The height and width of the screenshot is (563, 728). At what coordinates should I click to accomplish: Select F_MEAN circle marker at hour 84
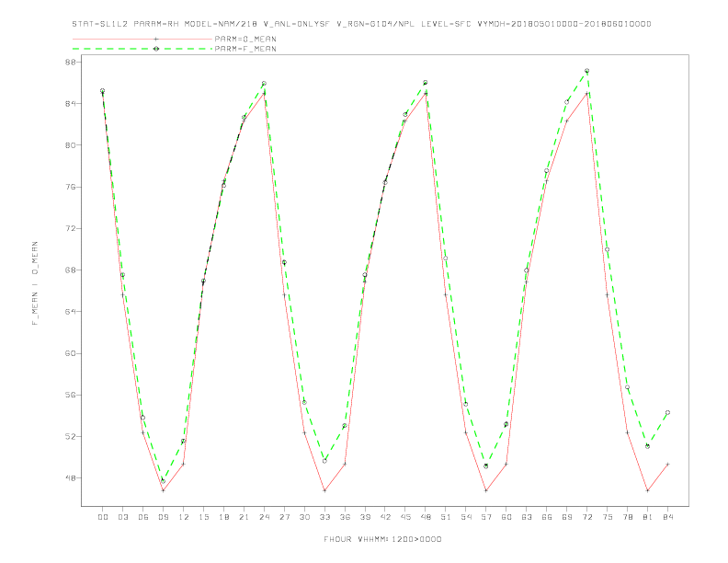(x=667, y=412)
